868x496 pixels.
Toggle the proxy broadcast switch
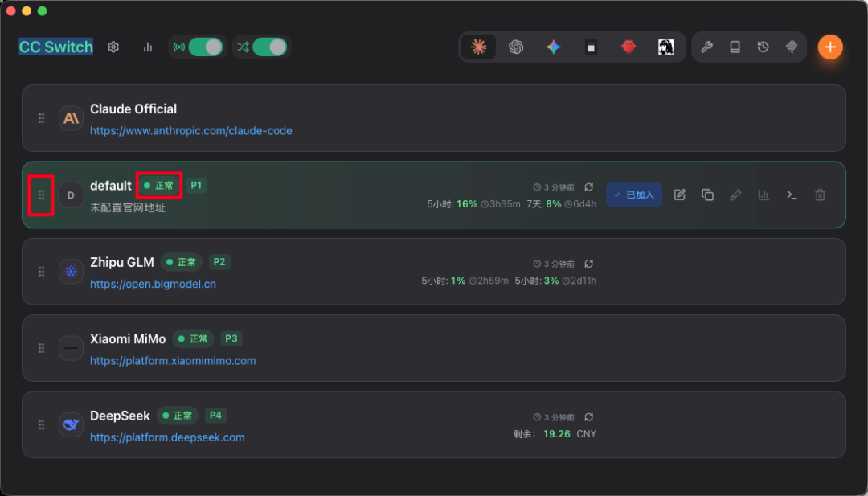pos(204,47)
